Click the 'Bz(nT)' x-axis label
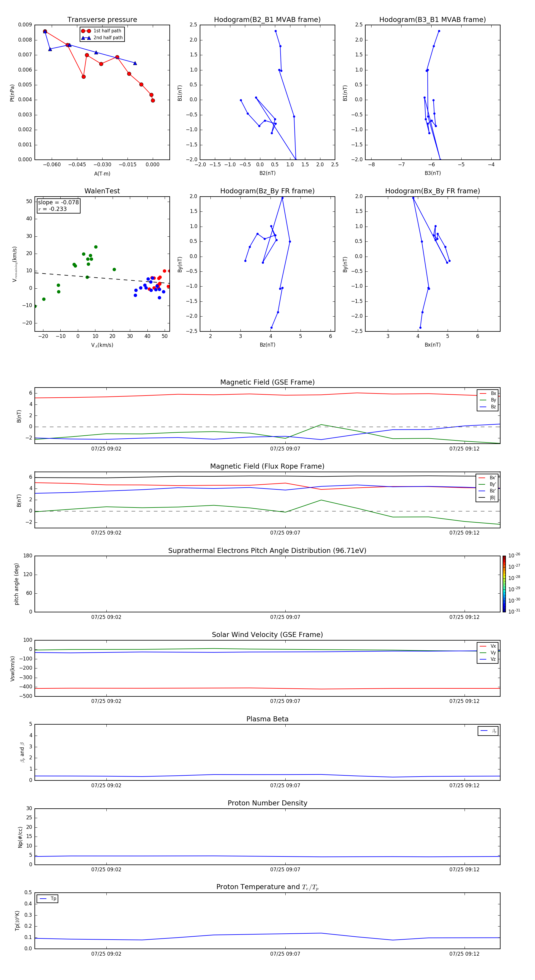Viewport: 535px width, 980px height. [267, 345]
